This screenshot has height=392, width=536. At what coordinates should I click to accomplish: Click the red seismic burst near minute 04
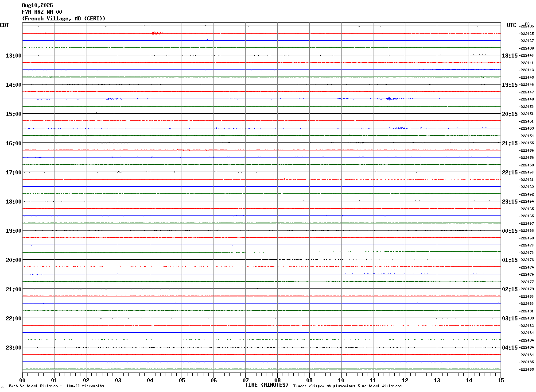(156, 33)
